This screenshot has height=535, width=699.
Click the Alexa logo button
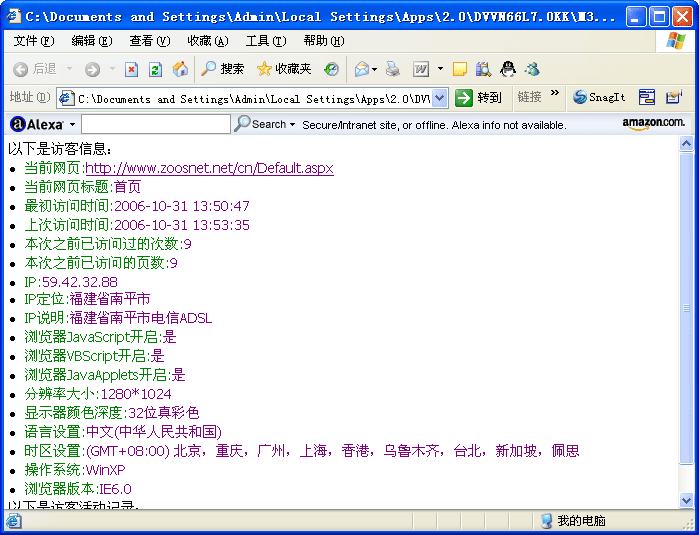click(x=36, y=124)
